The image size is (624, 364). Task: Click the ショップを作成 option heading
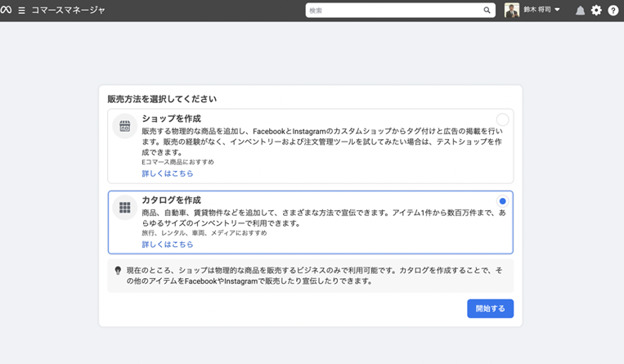point(171,119)
